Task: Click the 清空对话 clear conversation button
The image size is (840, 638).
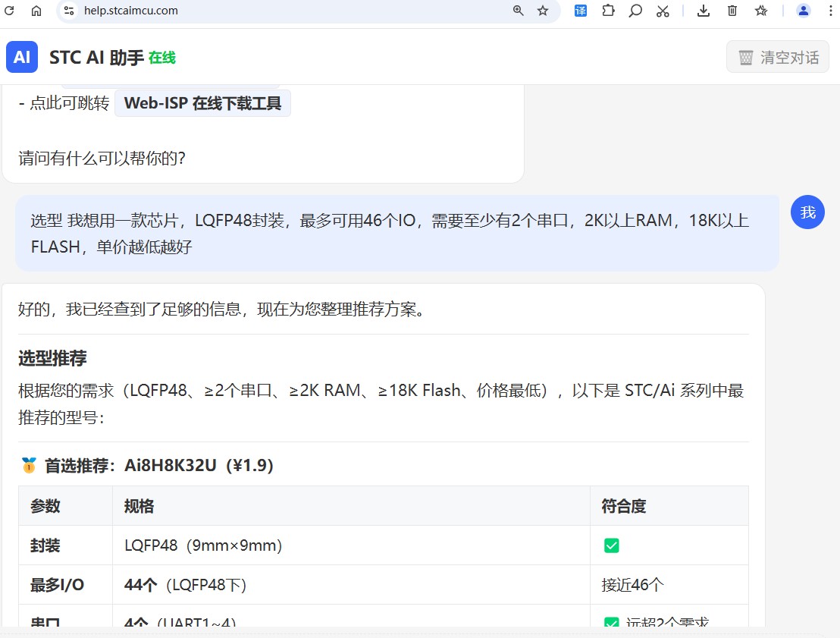Action: (x=778, y=58)
